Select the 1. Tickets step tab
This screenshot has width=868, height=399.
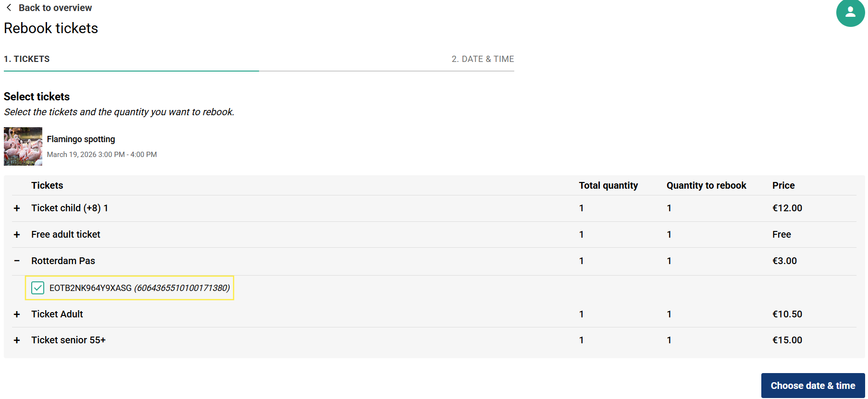tap(27, 59)
